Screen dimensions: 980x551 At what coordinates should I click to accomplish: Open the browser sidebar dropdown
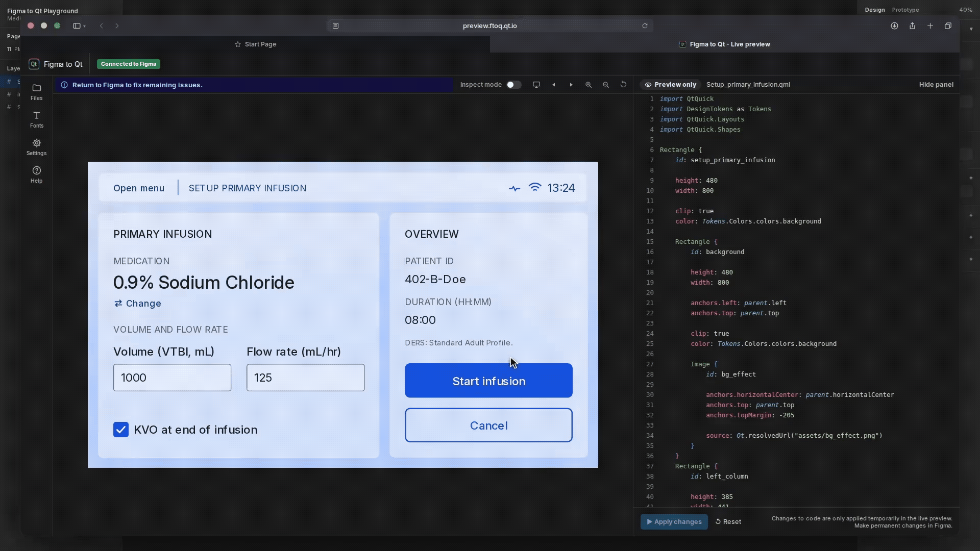coord(79,26)
